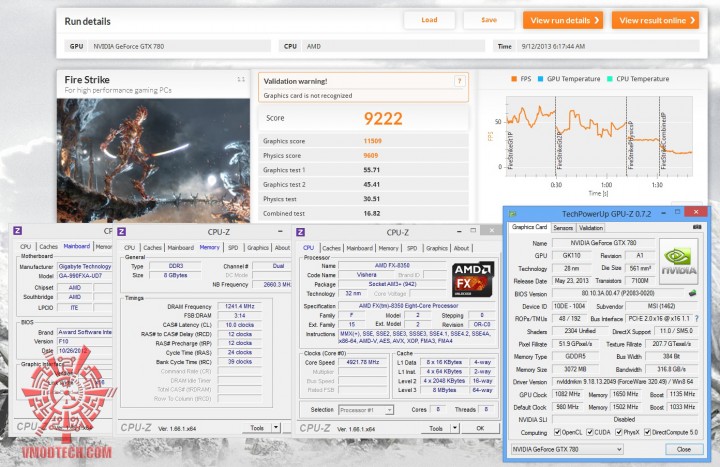Open Caches tab in CPU-Z Memory window

coord(152,248)
